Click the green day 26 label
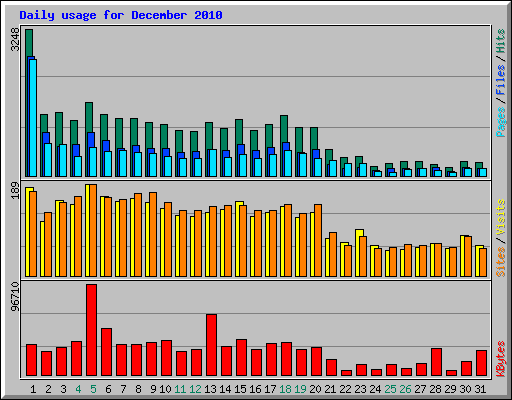Viewport: 512px width, 400px height. pos(405,389)
